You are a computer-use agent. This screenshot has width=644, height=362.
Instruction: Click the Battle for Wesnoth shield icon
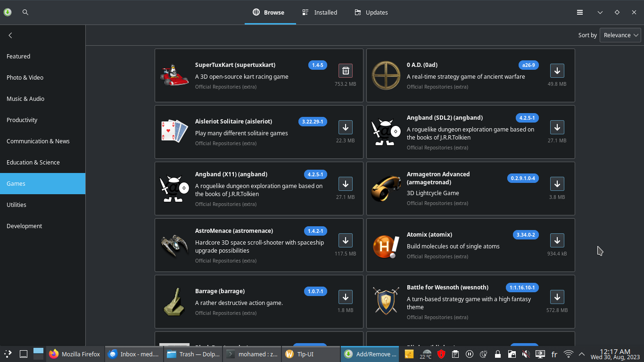[386, 301]
